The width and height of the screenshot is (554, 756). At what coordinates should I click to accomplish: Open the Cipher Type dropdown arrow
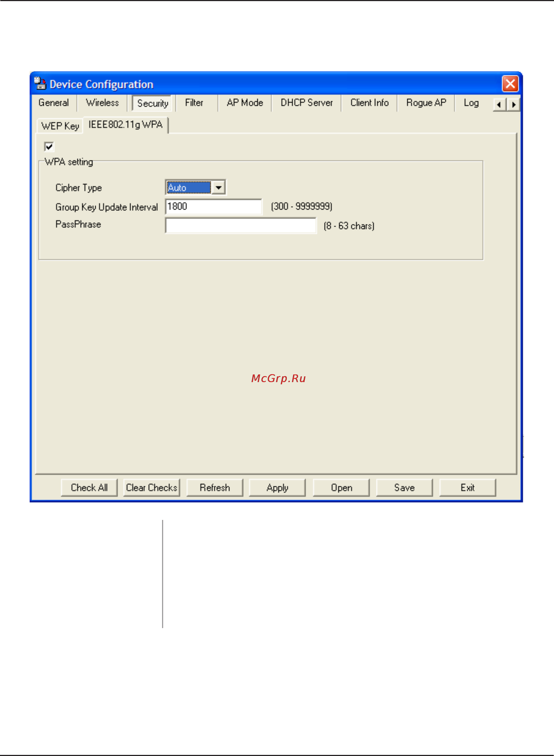218,187
